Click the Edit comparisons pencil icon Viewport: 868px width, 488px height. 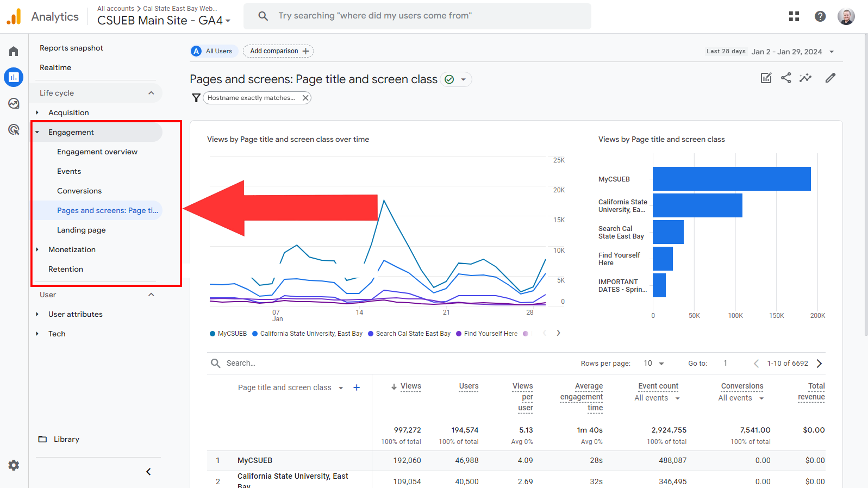[830, 78]
